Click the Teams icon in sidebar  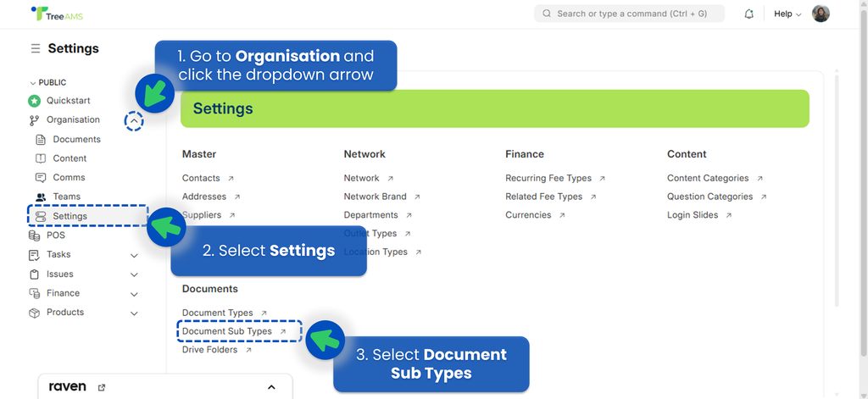(x=41, y=197)
